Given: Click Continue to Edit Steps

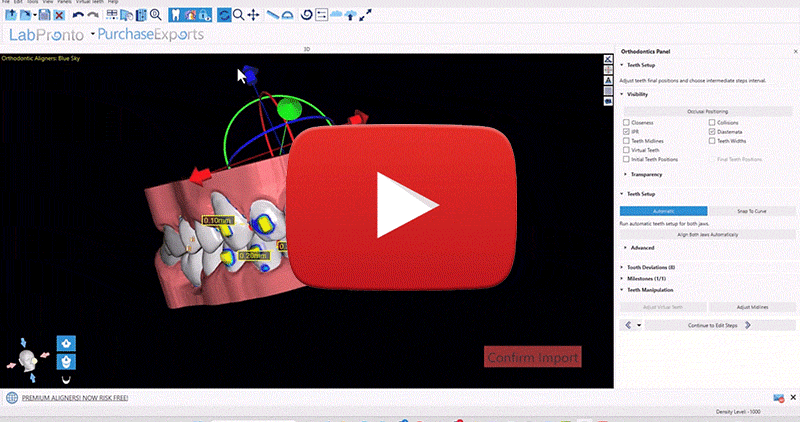Looking at the screenshot, I should (719, 326).
